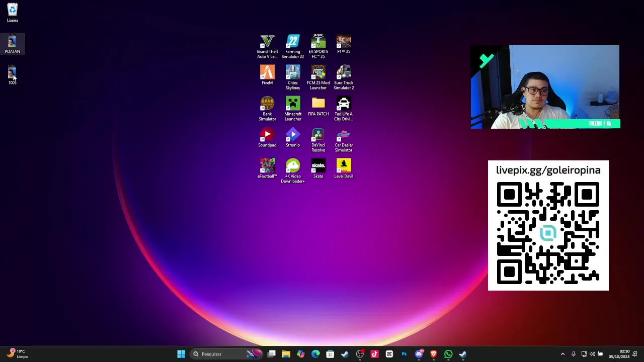Switch to OBS Studio on the taskbar
Image resolution: width=644 pixels, height=362 pixels.
pyautogui.click(x=360, y=354)
